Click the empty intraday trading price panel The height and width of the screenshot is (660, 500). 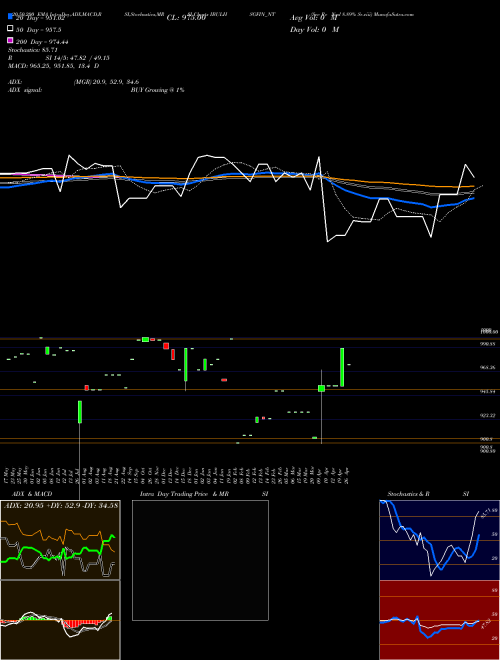tap(200, 560)
